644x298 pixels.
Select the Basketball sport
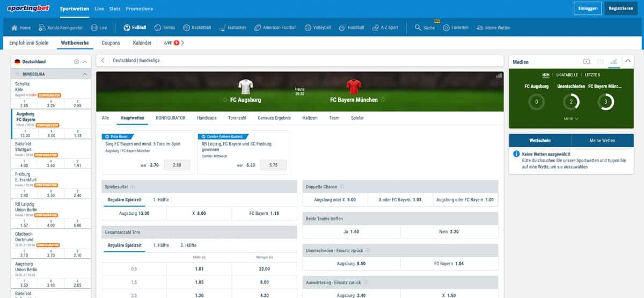pyautogui.click(x=197, y=27)
